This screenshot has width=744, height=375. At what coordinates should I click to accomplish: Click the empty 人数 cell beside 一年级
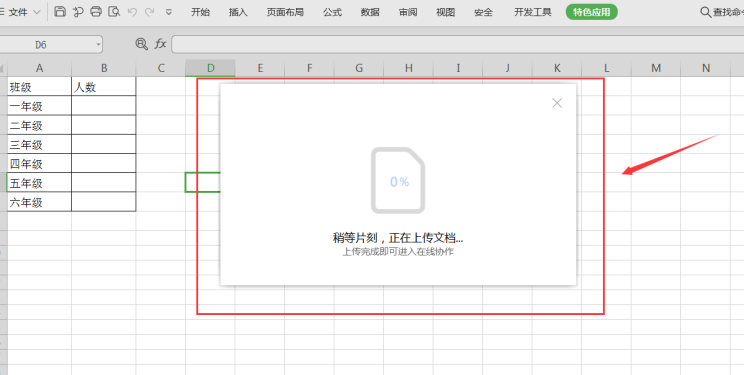(104, 106)
